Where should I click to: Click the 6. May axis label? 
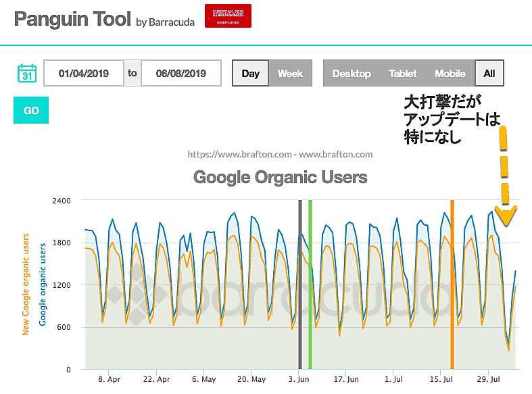(x=204, y=379)
